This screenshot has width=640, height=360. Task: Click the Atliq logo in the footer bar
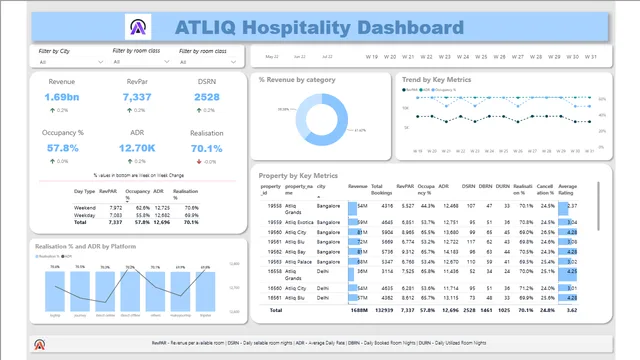[x=40, y=344]
